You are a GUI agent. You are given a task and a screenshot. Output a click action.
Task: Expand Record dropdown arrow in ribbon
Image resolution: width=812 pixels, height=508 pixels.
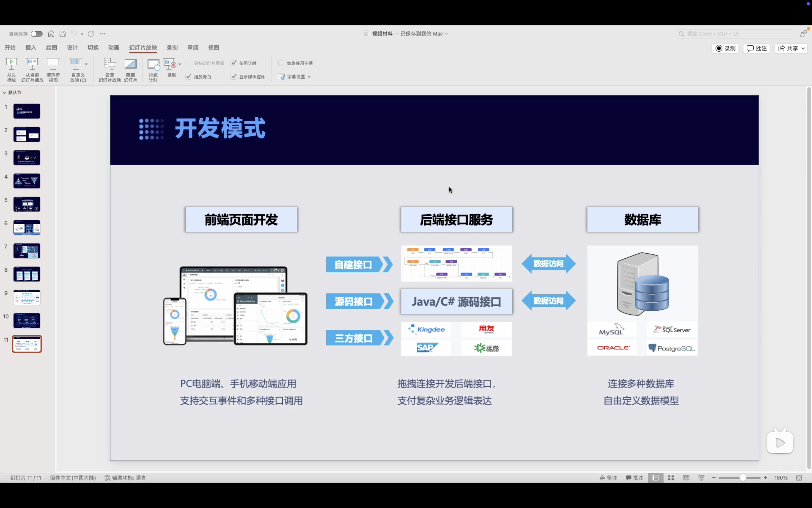[x=180, y=64]
